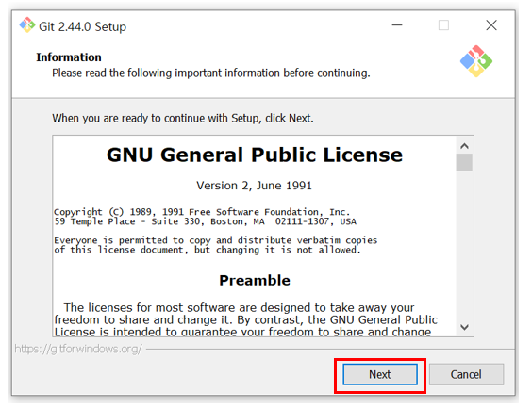The width and height of the screenshot is (532, 408).
Task: Click the Preamble heading
Action: 255,280
